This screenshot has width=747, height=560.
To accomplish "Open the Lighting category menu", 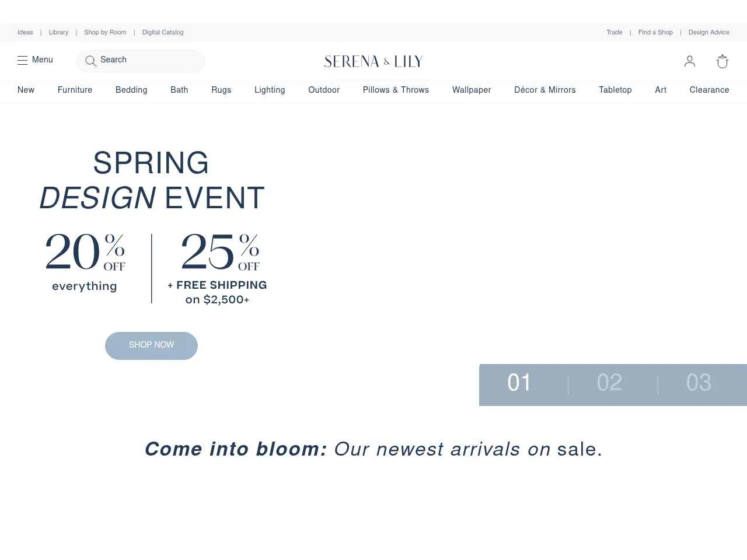I will (270, 90).
